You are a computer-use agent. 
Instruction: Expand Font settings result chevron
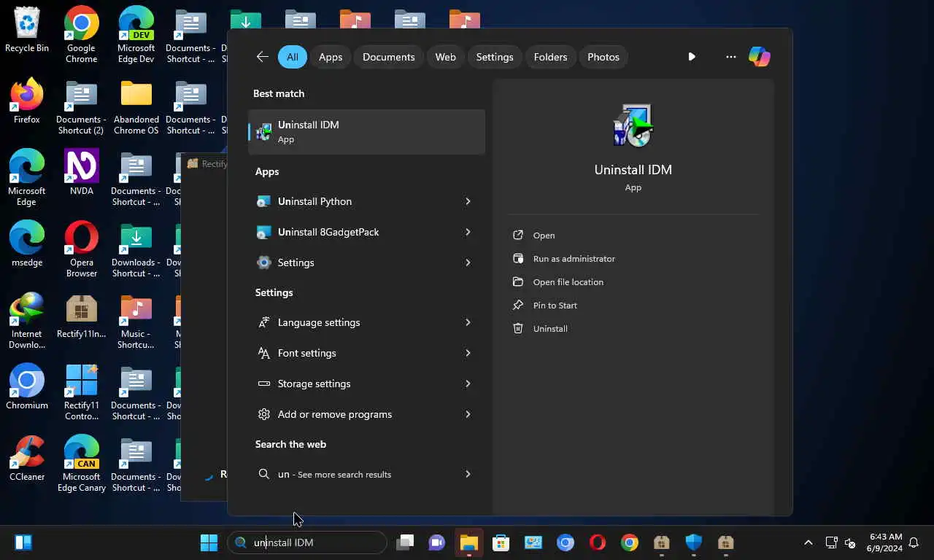pos(468,353)
